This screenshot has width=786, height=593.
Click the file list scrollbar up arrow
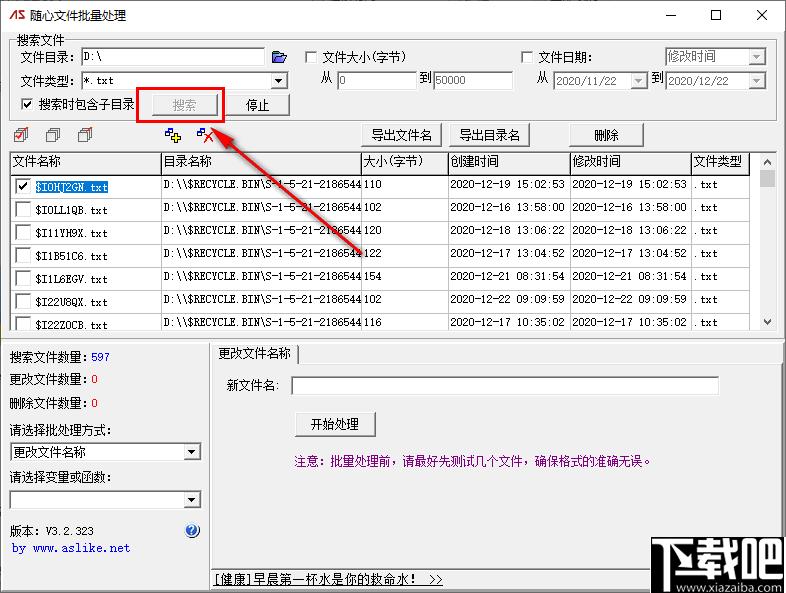coord(767,162)
